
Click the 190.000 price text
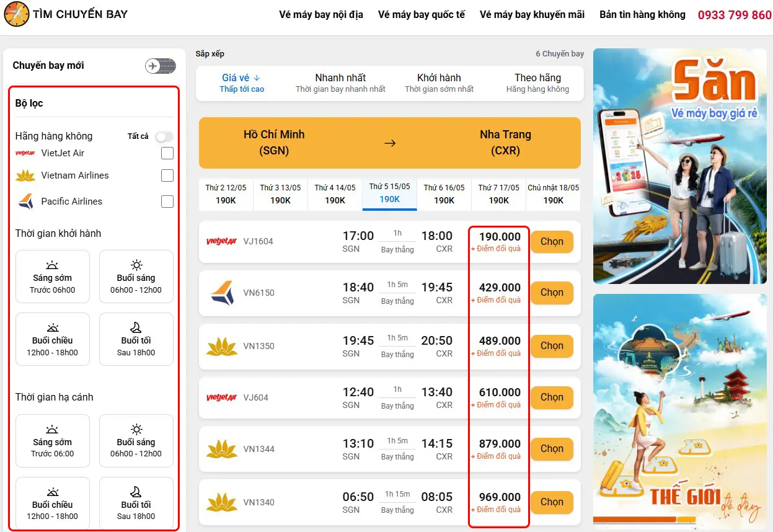[x=500, y=236]
